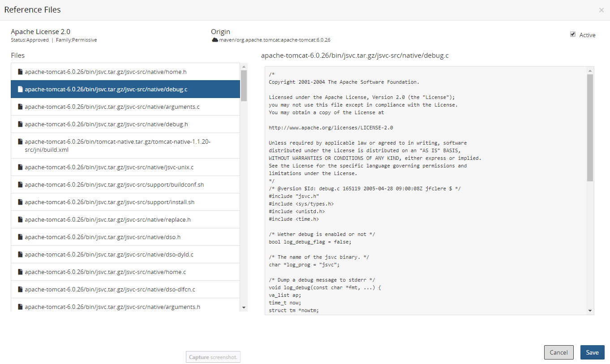Click the file icon for arguments.c

coord(20,107)
